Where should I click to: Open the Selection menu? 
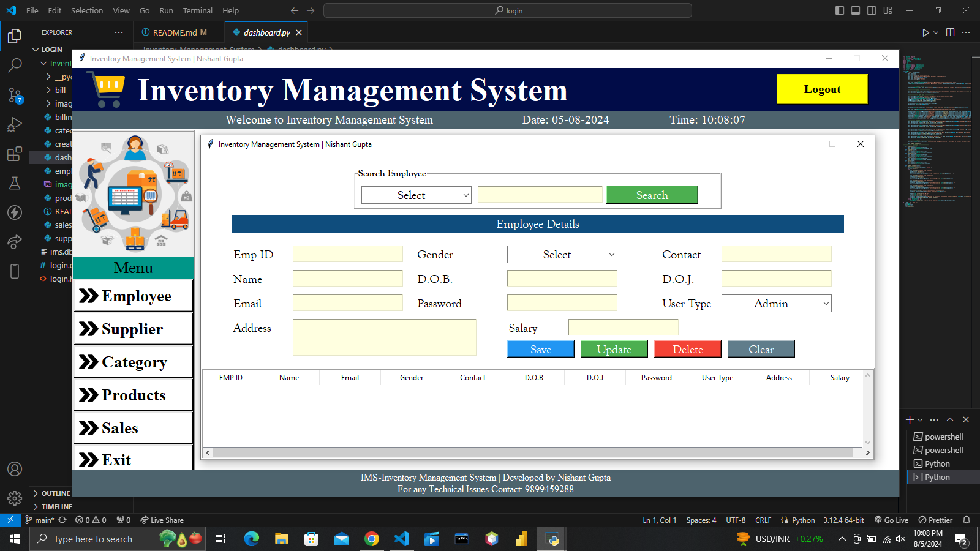click(x=87, y=10)
